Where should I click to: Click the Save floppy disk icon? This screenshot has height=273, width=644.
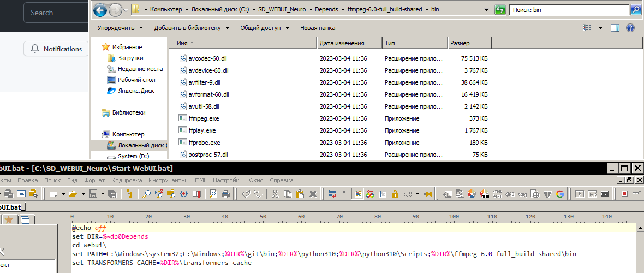click(x=93, y=194)
